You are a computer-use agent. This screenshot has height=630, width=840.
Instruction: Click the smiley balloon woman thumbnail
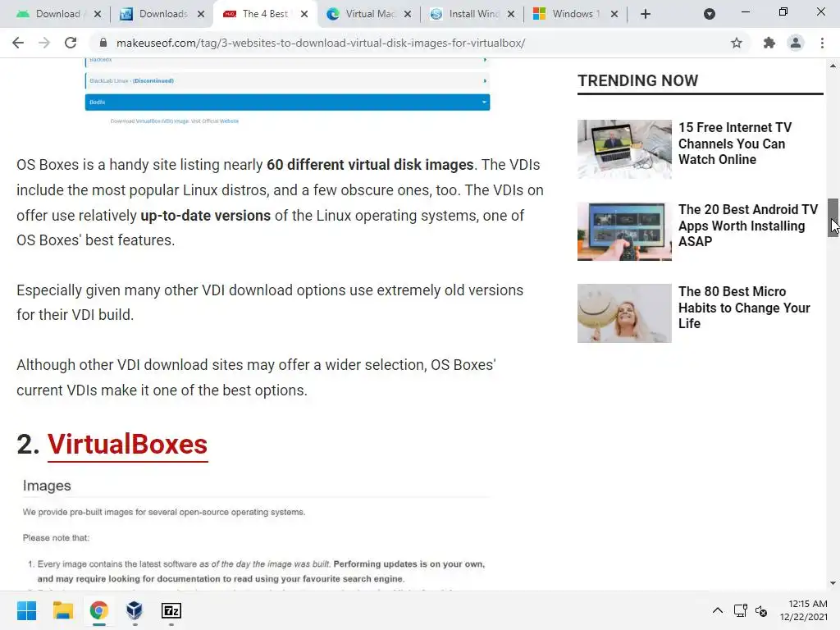pos(624,313)
